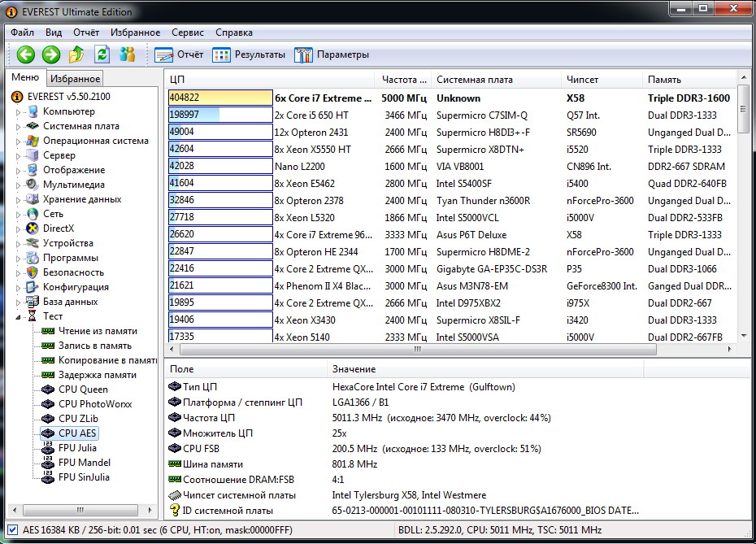This screenshot has height=544, width=756.
Task: Click the Отображение monitor icon
Action: tap(33, 170)
